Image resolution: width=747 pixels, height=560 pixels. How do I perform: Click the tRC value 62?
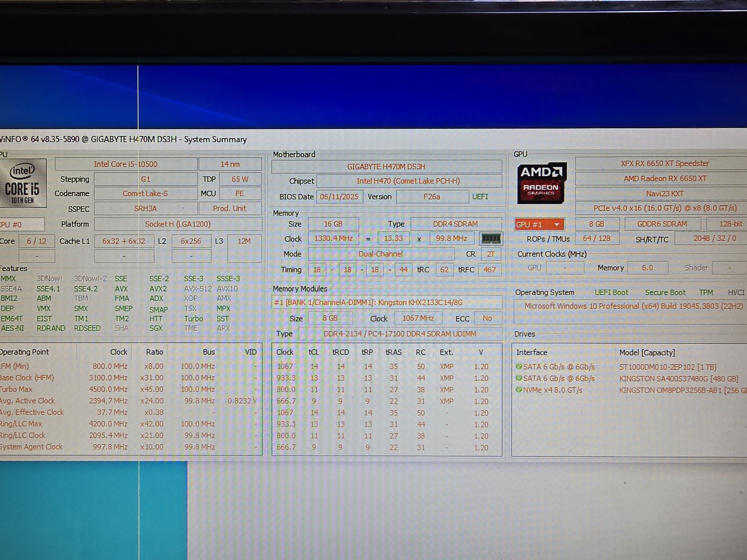coord(445,270)
